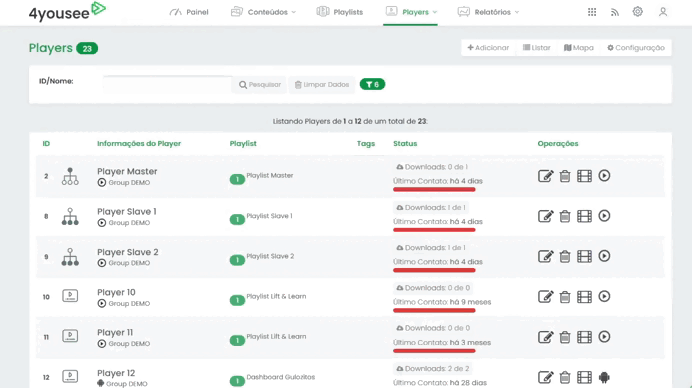Click the green playlist count badge of Player 11
692x388 pixels.
[x=237, y=340]
